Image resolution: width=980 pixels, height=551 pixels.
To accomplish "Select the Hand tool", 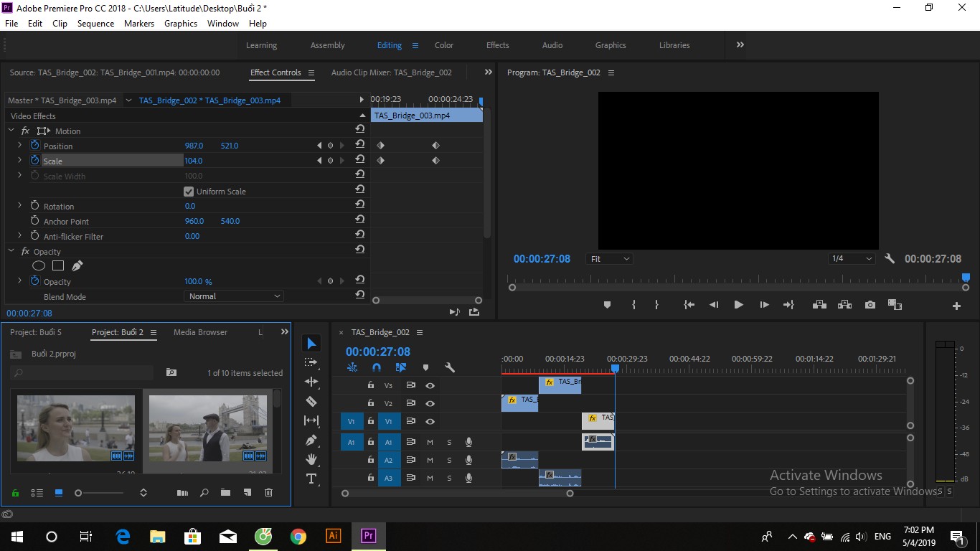I will click(x=311, y=459).
